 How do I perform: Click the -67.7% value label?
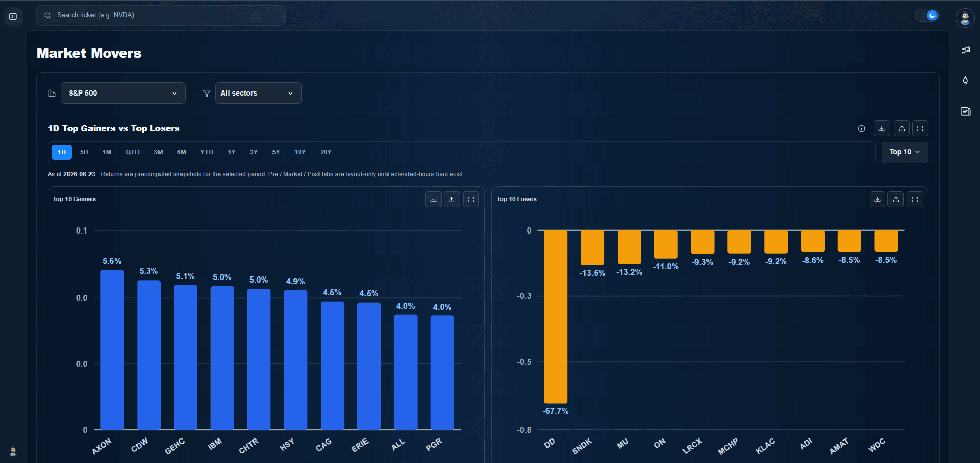click(556, 411)
